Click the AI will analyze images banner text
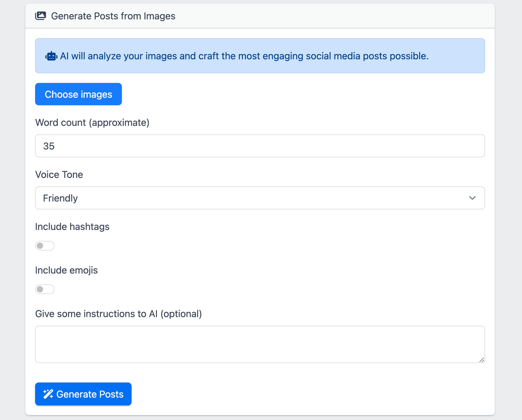 click(244, 56)
